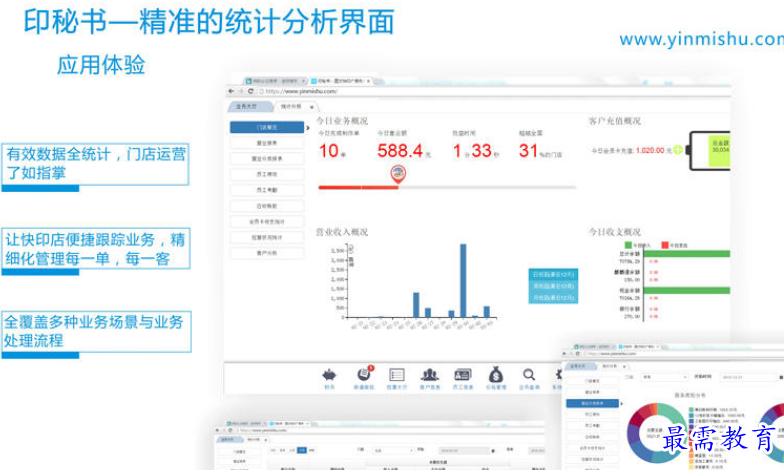Open the money bag icon in the bottom toolbar
This screenshot has height=470, width=784.
click(496, 374)
